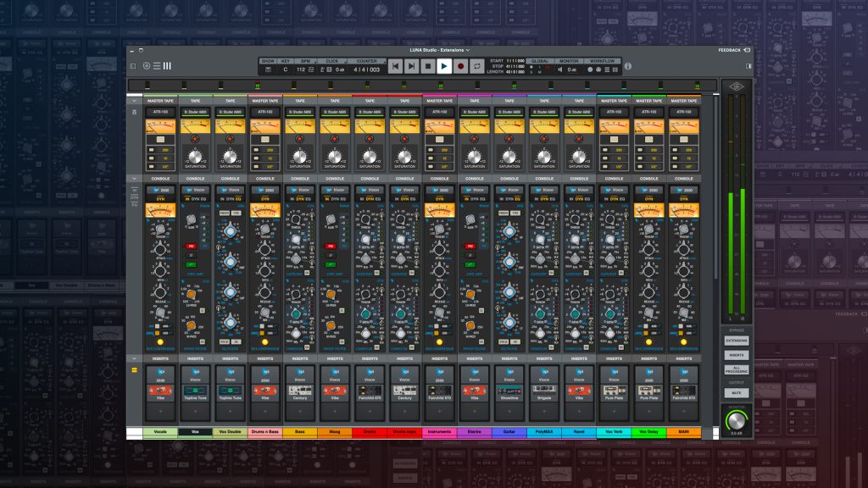Click the circular focus browser icon

point(147,66)
